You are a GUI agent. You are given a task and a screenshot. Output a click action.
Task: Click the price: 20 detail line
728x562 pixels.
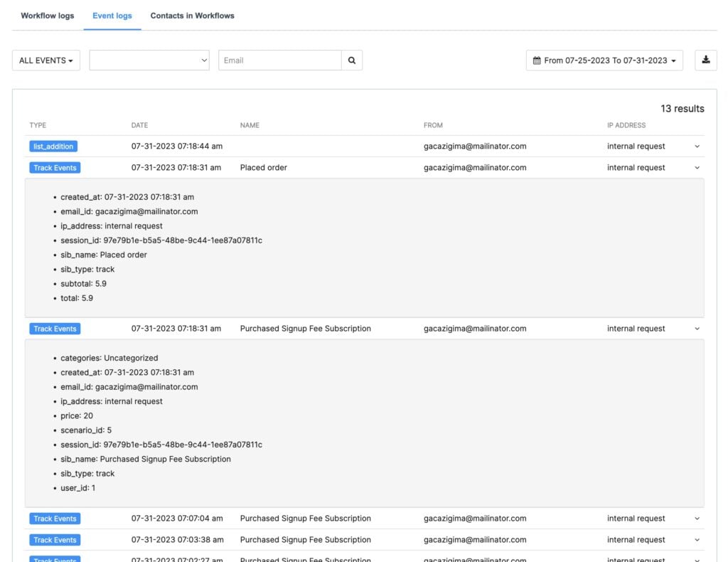pyautogui.click(x=77, y=415)
